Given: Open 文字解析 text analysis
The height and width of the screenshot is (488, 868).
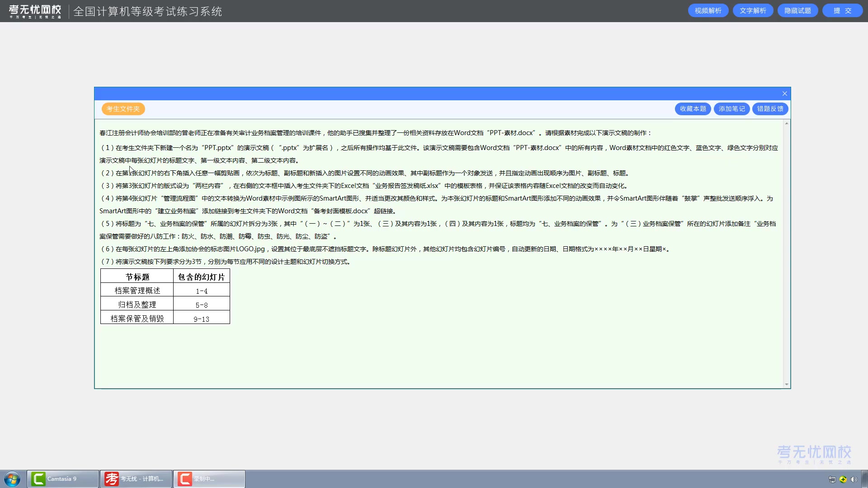Looking at the screenshot, I should pyautogui.click(x=753, y=10).
